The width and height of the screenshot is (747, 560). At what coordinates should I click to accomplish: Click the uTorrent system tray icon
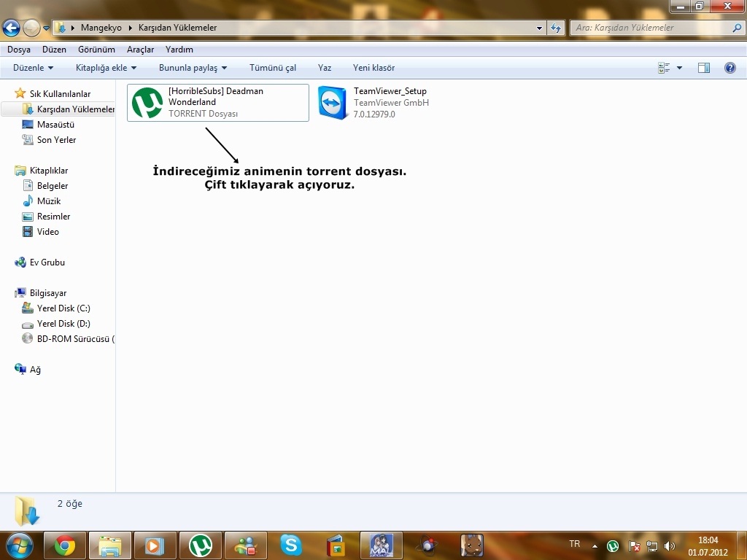click(x=613, y=546)
